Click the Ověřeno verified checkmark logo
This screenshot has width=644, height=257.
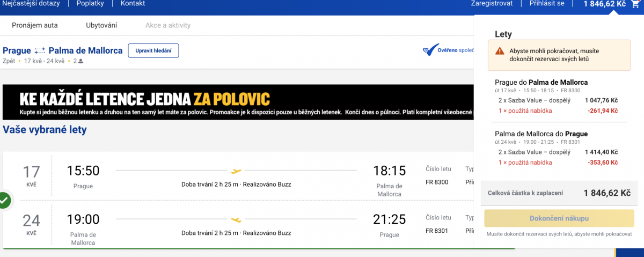coord(430,50)
